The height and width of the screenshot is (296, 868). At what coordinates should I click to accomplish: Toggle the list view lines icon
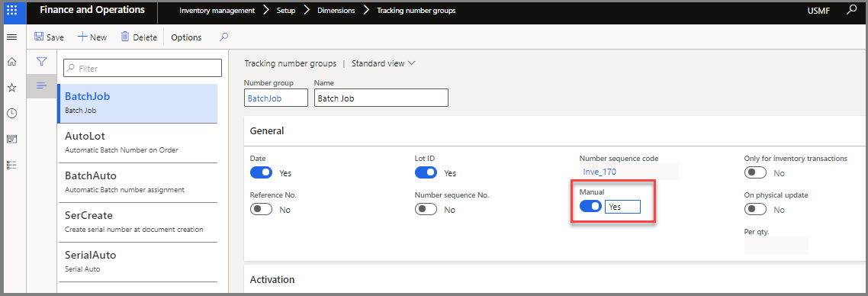click(41, 85)
